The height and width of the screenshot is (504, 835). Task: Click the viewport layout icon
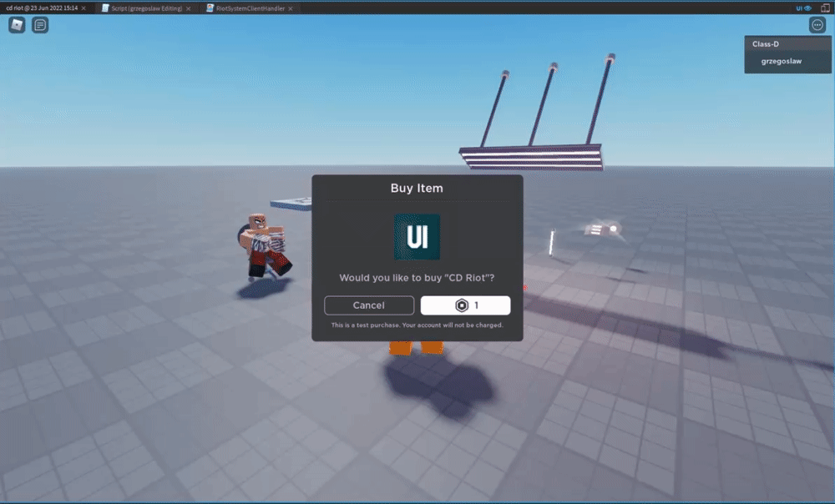(825, 8)
